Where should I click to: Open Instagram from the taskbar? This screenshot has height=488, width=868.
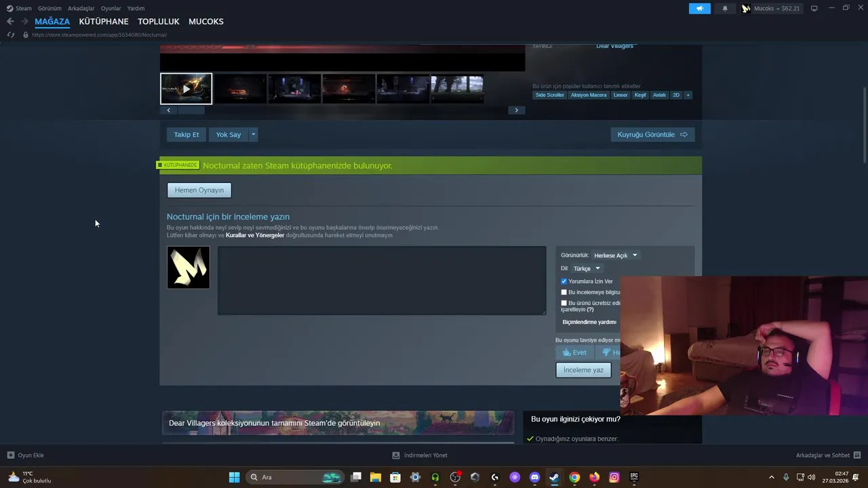point(614,477)
